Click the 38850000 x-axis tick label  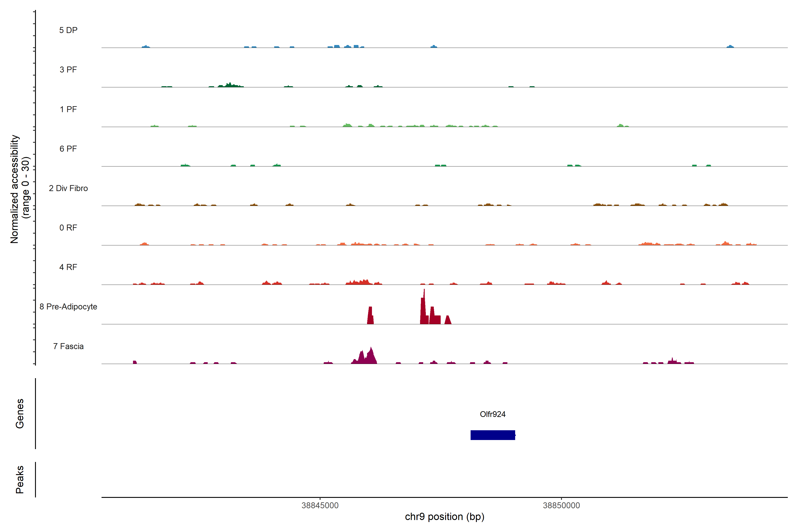[x=561, y=506]
